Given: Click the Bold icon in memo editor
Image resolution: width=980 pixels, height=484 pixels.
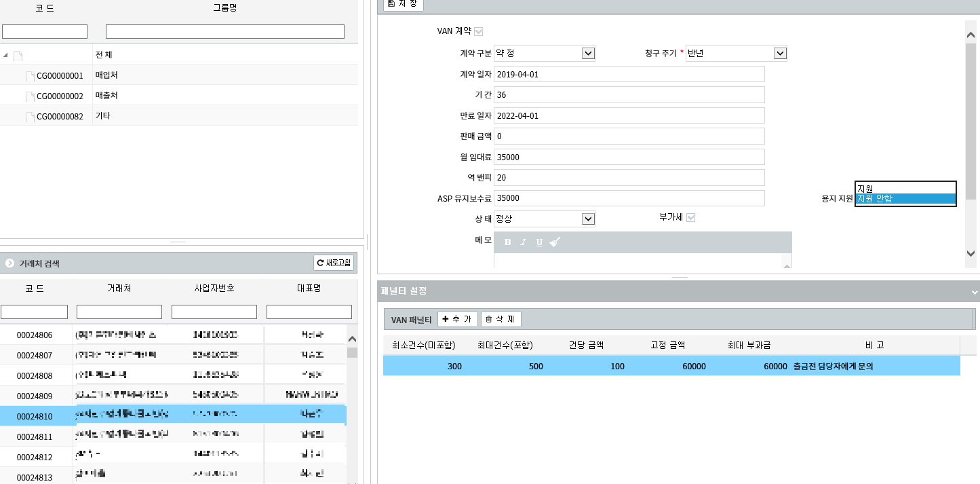Looking at the screenshot, I should (x=507, y=242).
